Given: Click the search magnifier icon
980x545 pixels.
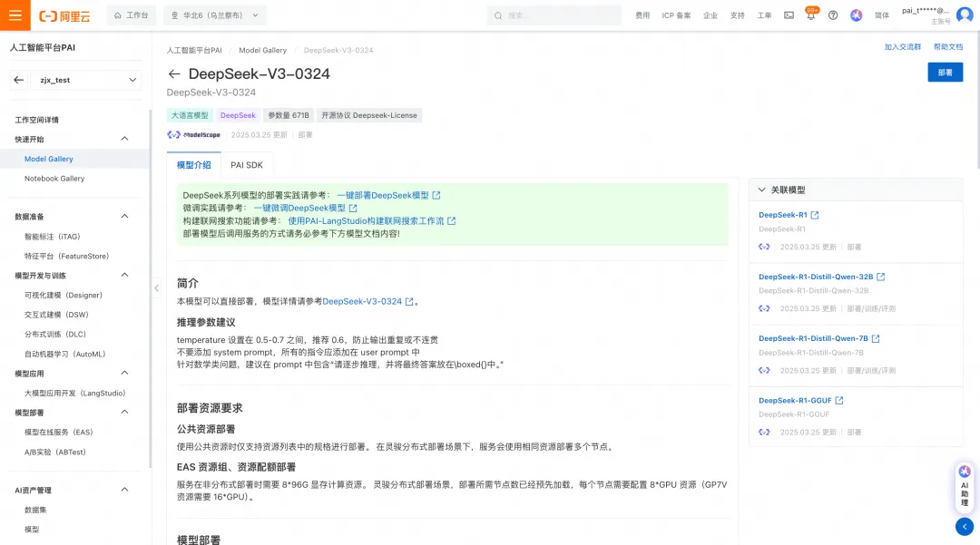Looking at the screenshot, I should pyautogui.click(x=498, y=15).
